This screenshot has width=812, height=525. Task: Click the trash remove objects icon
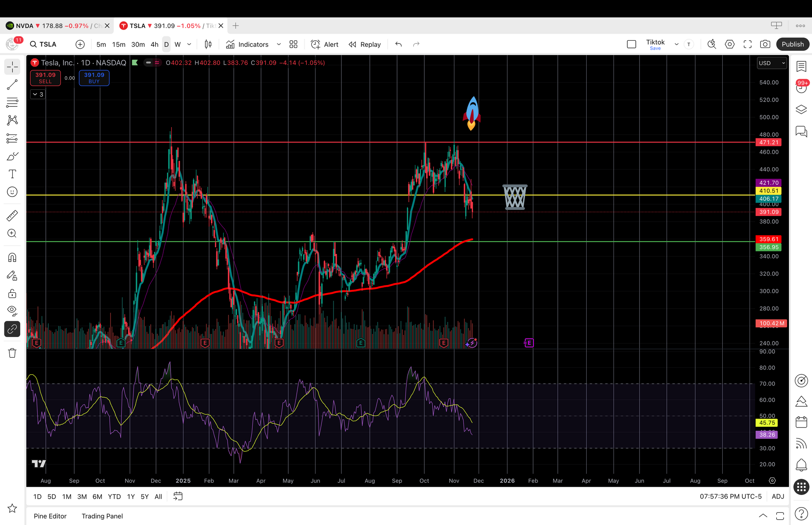[x=12, y=353]
